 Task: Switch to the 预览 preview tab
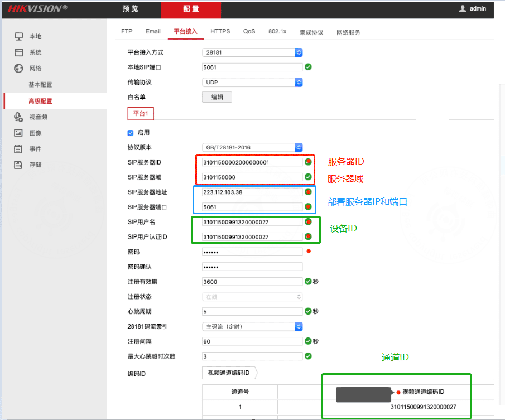click(x=131, y=9)
